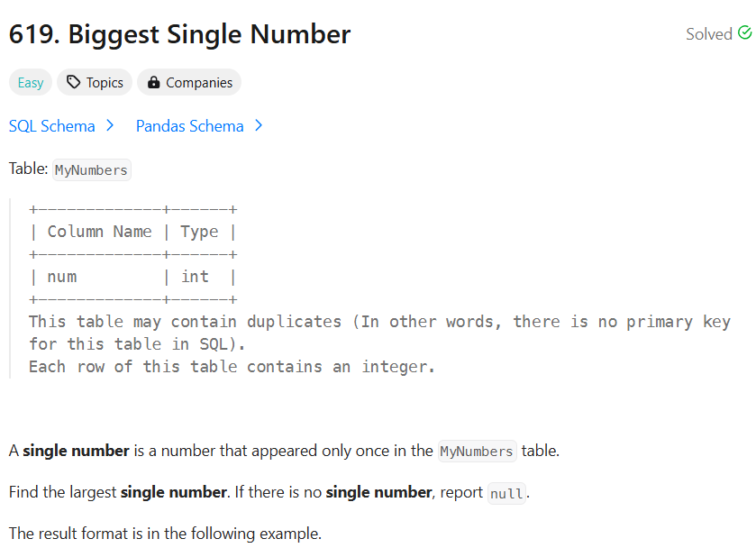This screenshot has width=756, height=548.
Task: Click the Column Name header in the schema table
Action: tap(99, 232)
